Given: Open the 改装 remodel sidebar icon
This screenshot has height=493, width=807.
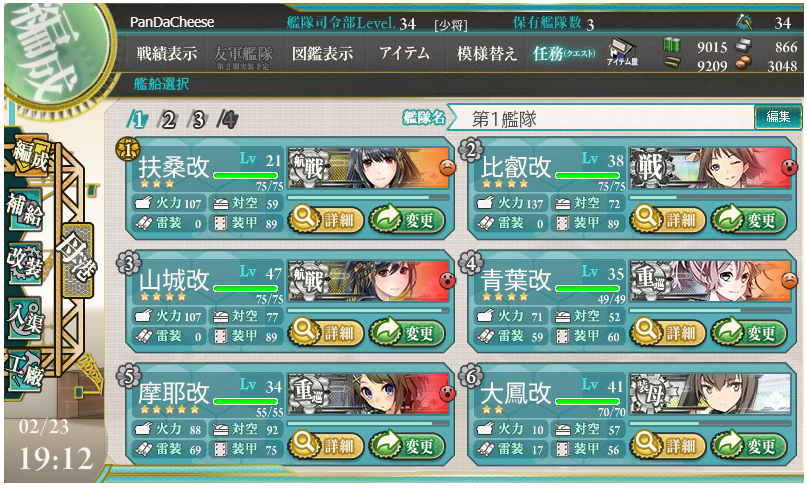Looking at the screenshot, I should (25, 263).
